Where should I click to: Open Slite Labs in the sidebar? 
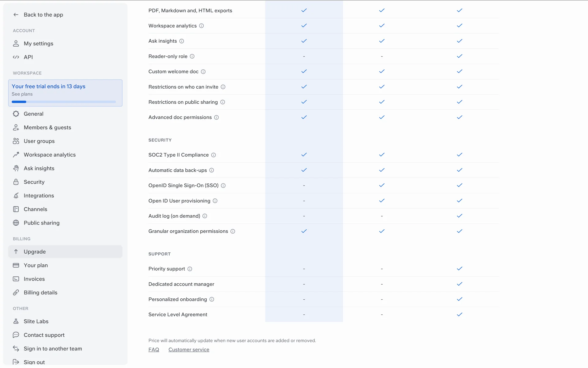[x=36, y=321]
